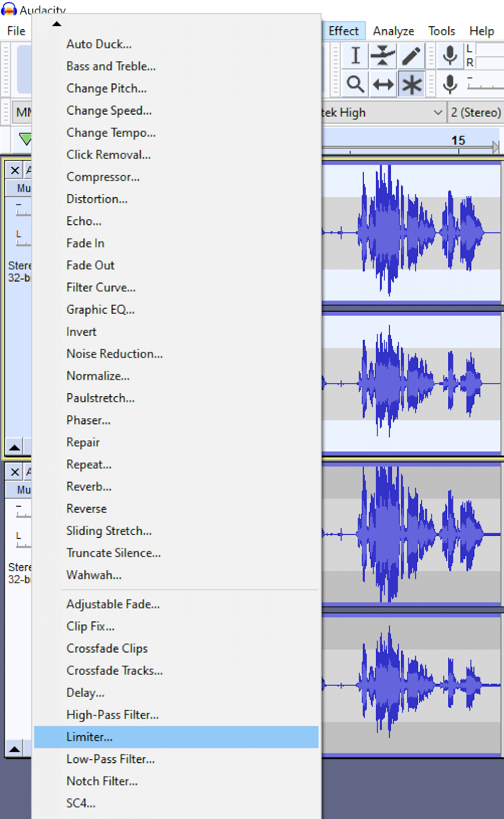The height and width of the screenshot is (819, 504).
Task: Open the Help menu
Action: [x=481, y=31]
